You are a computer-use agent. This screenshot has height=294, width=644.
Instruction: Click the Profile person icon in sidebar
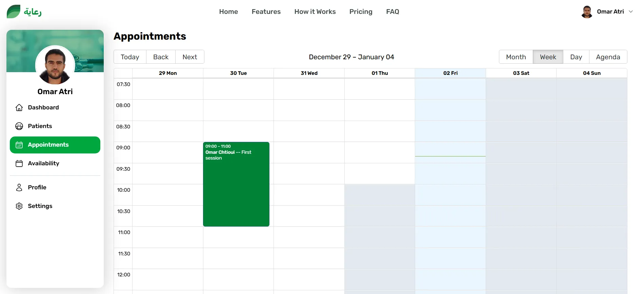(19, 187)
